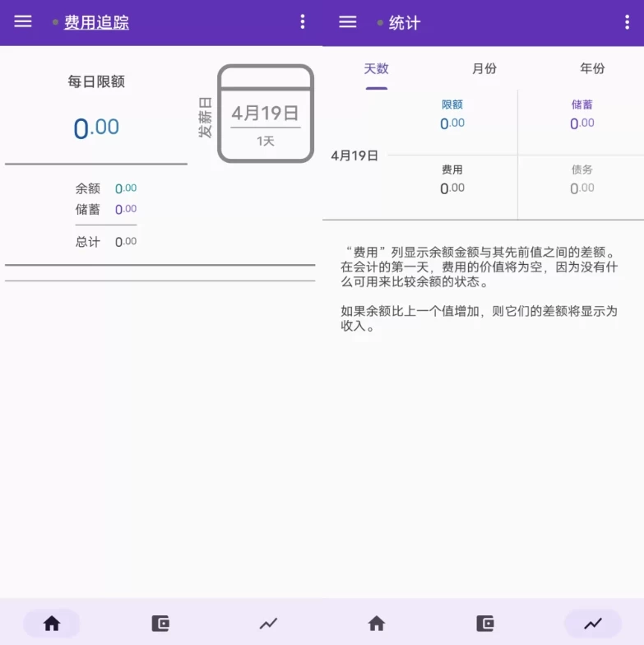
Task: Tap home icon in 统计 bottom bar
Action: click(376, 624)
